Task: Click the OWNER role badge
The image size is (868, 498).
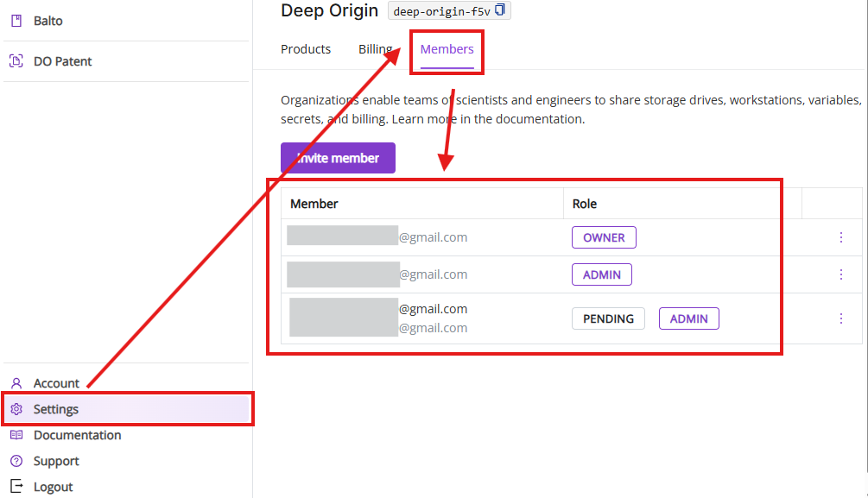Action: (604, 237)
